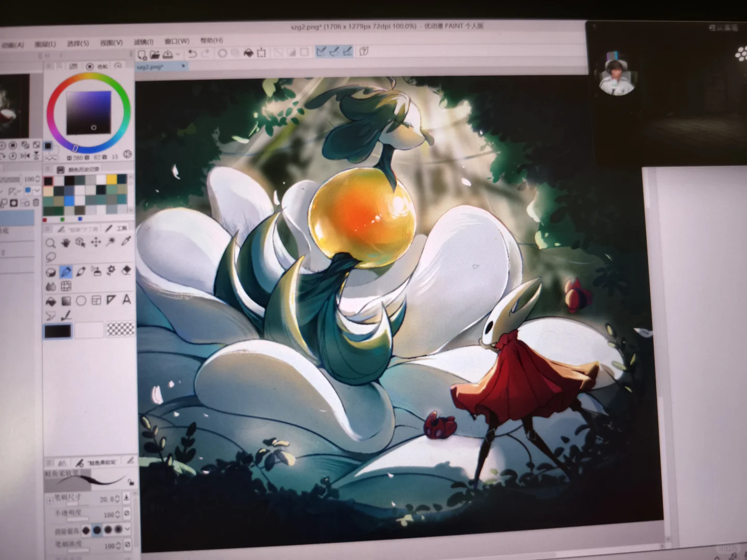The image size is (747, 560).
Task: Open the 视图(V) View menu
Action: [111, 43]
